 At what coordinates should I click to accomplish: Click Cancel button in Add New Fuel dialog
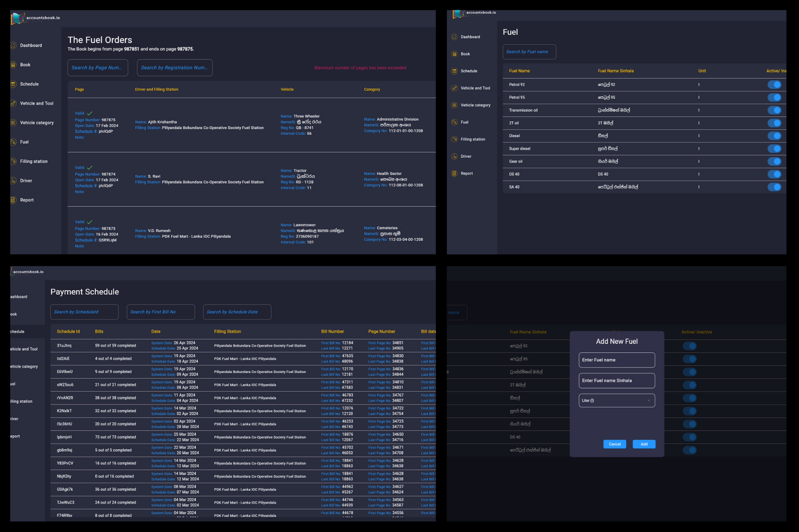pyautogui.click(x=615, y=444)
